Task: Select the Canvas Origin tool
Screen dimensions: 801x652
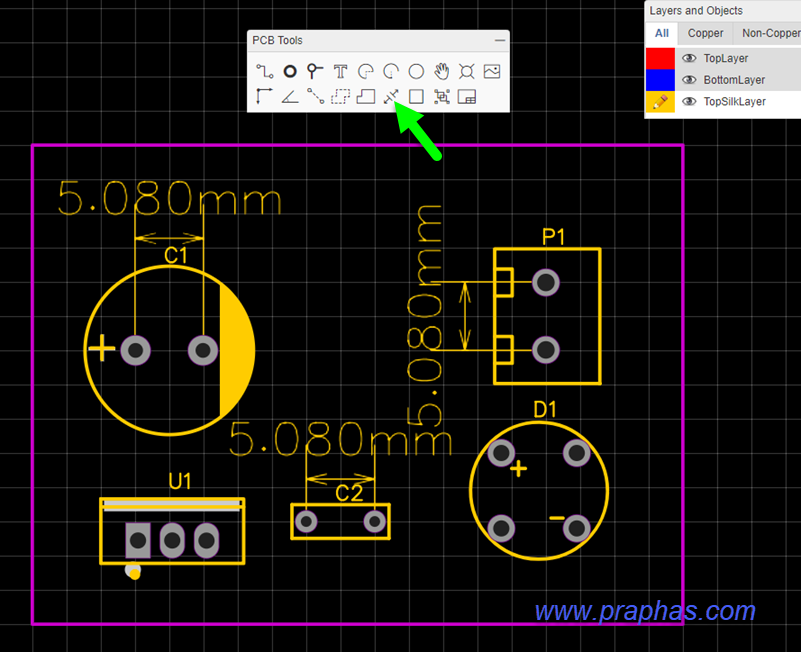Action: click(265, 96)
